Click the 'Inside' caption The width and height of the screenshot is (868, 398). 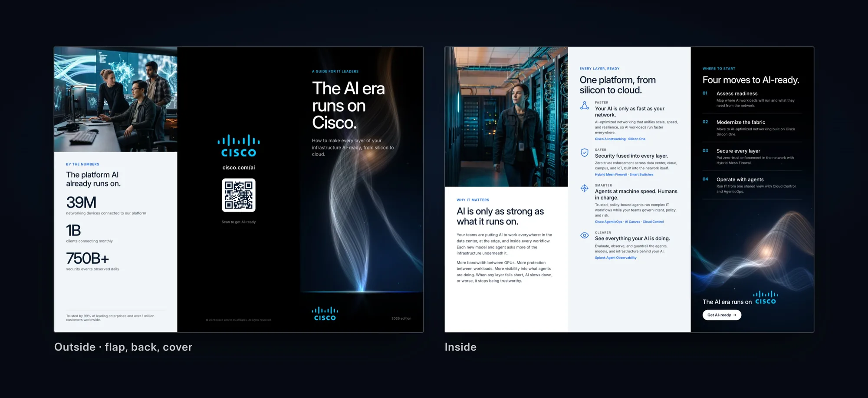coord(460,347)
